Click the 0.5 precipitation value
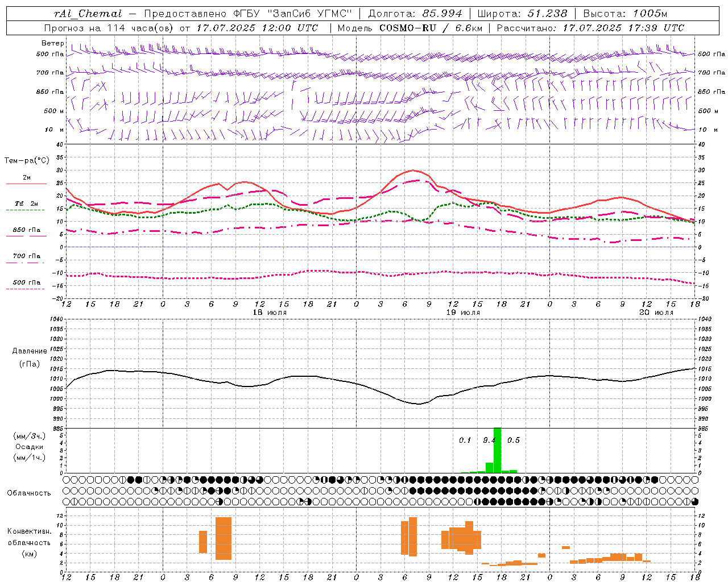Screen dimensions: 728x582 point(514,440)
